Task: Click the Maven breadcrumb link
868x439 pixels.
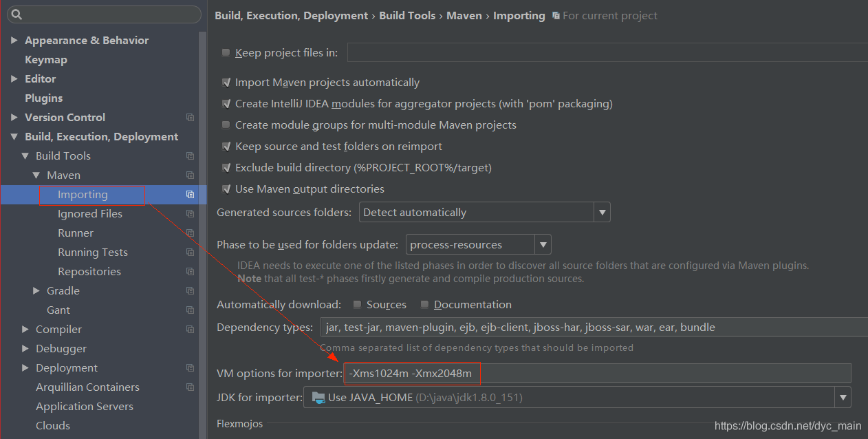Action: (x=464, y=16)
